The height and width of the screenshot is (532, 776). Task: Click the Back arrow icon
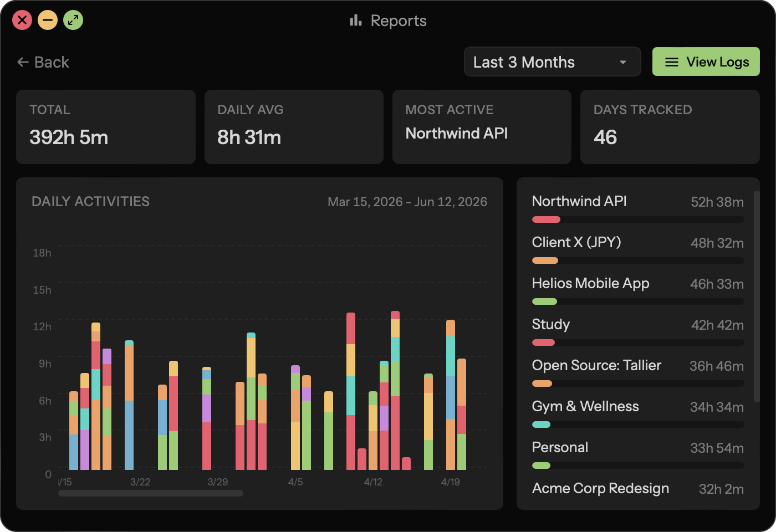pos(23,62)
